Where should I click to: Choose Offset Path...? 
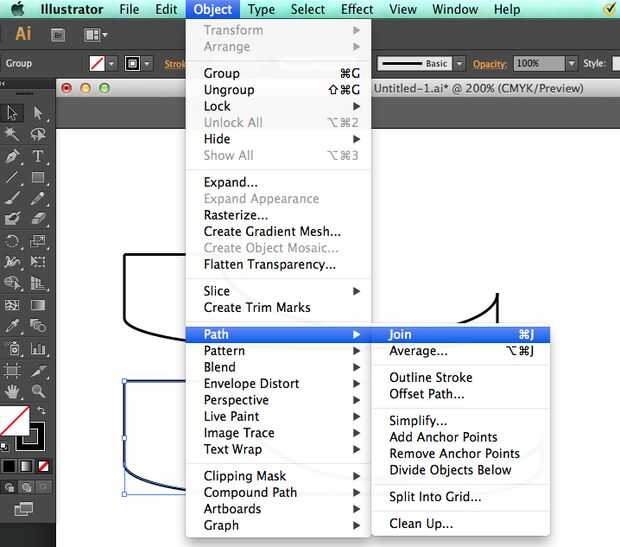coord(461,394)
